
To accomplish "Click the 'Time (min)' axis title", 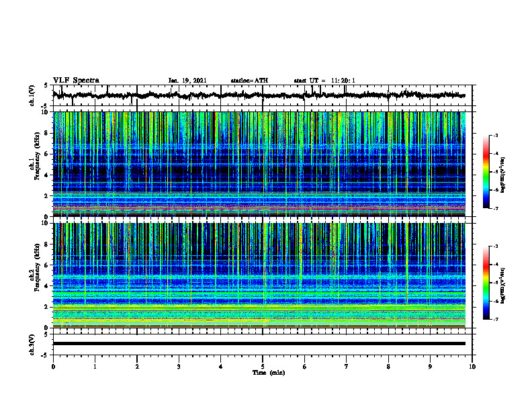I will pyautogui.click(x=269, y=373).
